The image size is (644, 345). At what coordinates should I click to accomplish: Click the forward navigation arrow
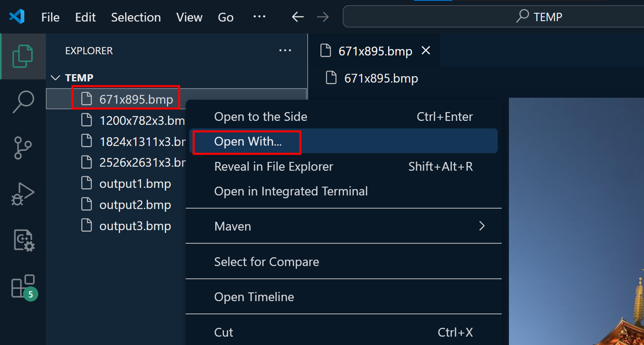click(x=323, y=17)
